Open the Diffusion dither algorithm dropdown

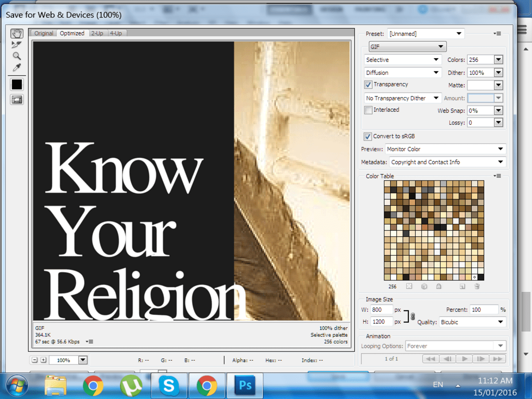(x=403, y=73)
